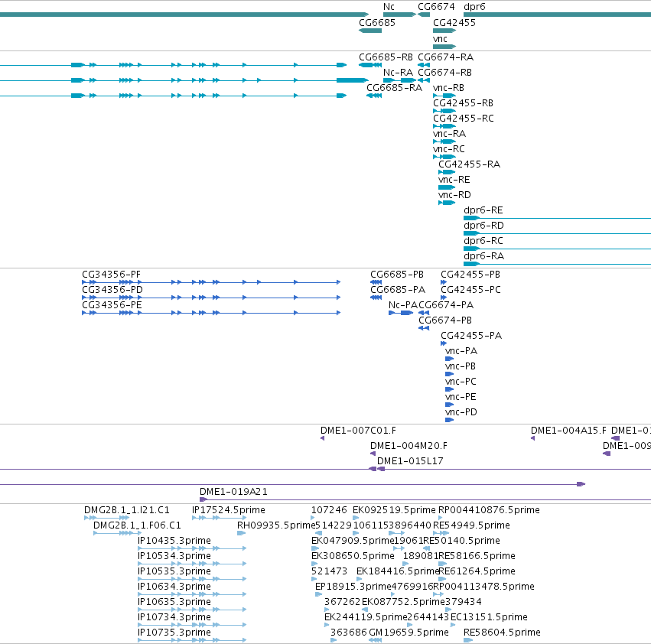Click protein vnc-PA
Image resolution: width=651 pixels, height=644 pixels.
tap(461, 351)
